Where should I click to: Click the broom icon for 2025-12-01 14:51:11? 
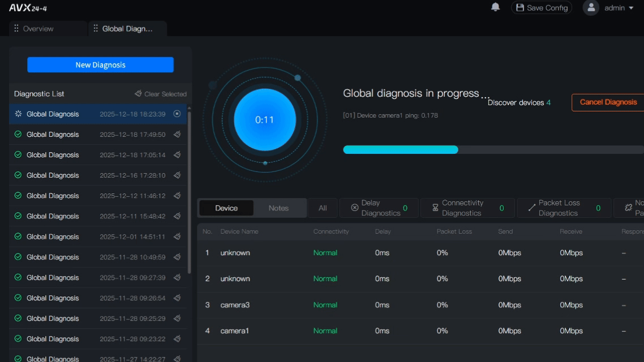(177, 236)
